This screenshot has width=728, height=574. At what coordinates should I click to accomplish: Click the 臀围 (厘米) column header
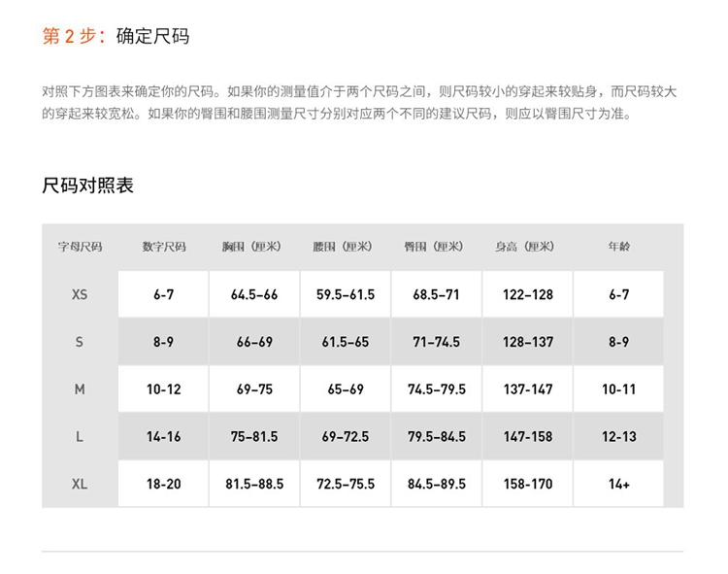coord(436,247)
